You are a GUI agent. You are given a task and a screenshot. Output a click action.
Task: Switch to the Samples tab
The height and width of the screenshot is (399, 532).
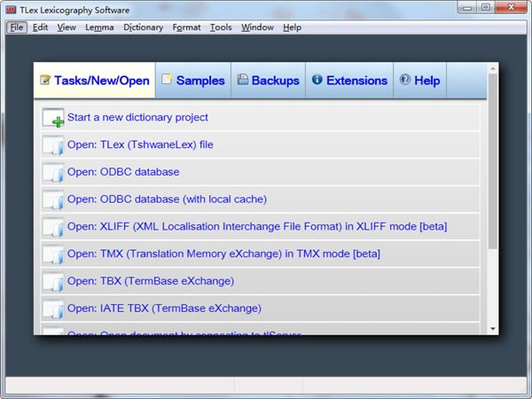point(193,81)
